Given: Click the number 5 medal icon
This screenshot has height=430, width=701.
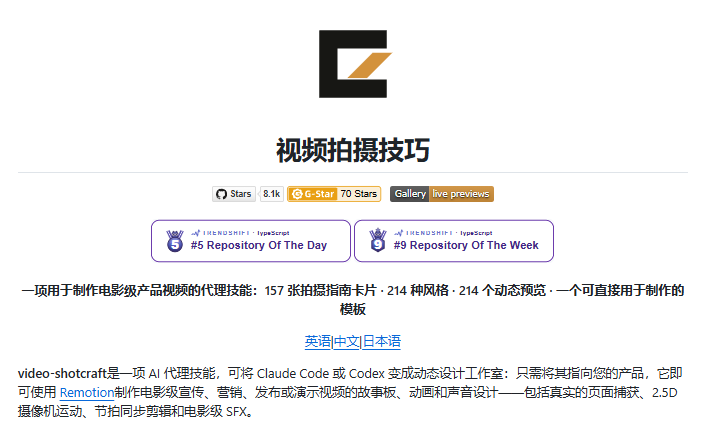Looking at the screenshot, I should coord(175,241).
